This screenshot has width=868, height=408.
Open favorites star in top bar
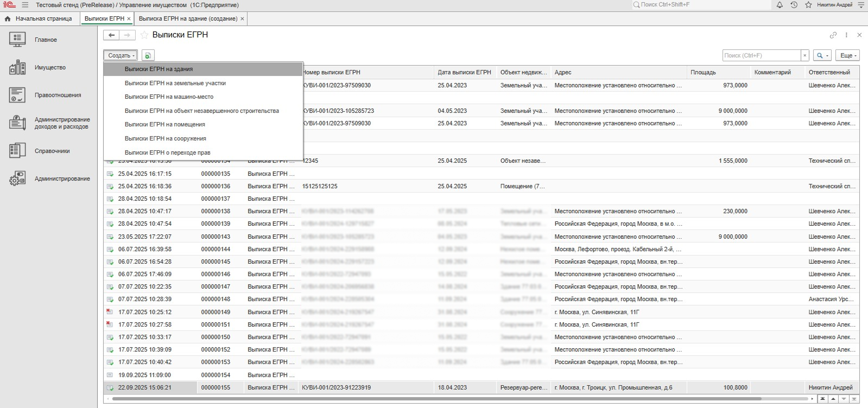pos(808,5)
